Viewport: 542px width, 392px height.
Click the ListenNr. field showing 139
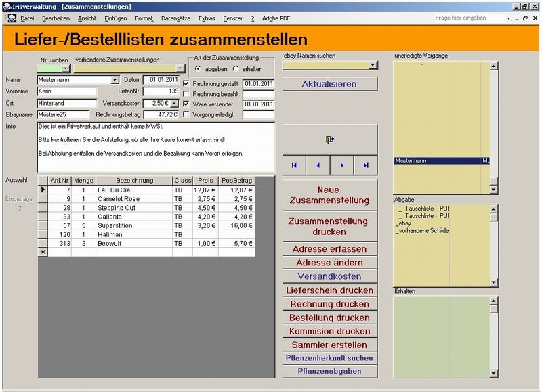coord(161,91)
